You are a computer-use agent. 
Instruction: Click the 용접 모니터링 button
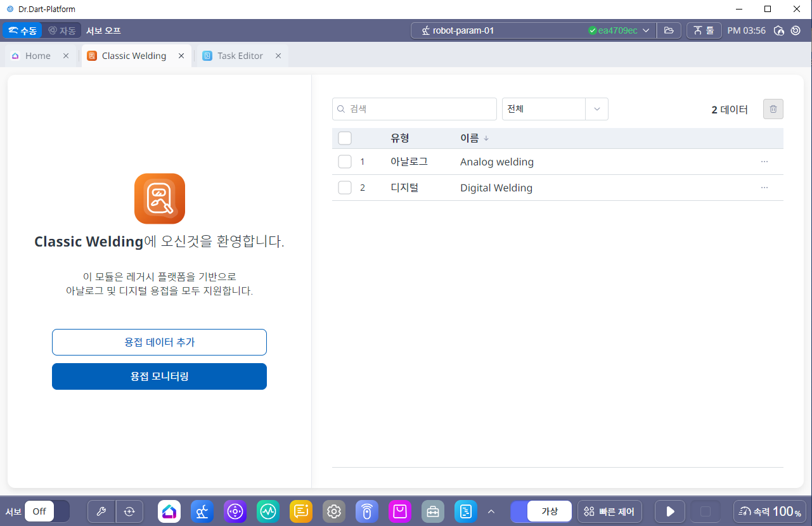pos(159,376)
